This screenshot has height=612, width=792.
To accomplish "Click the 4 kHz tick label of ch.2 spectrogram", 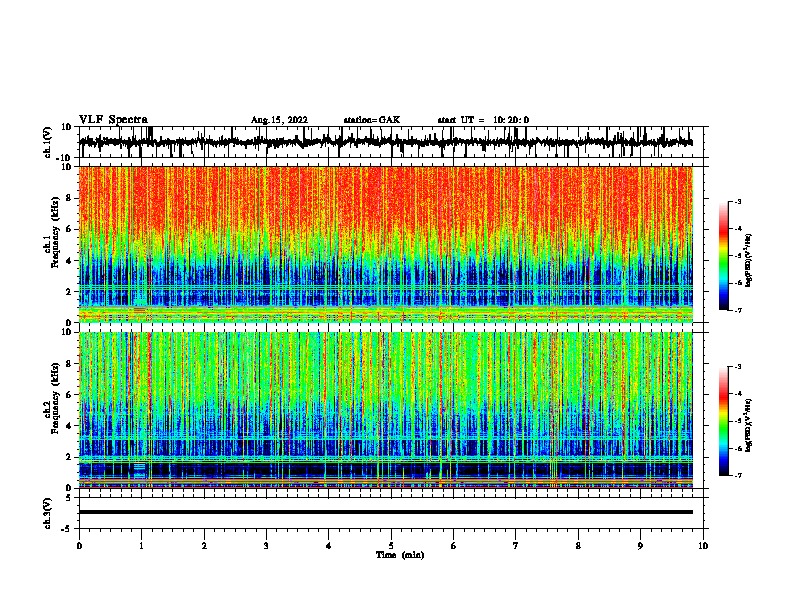I will click(69, 426).
